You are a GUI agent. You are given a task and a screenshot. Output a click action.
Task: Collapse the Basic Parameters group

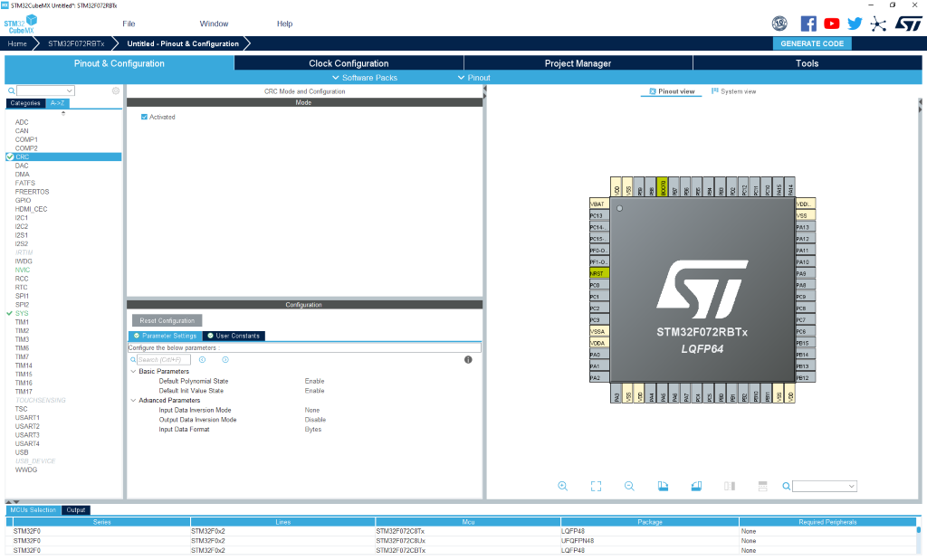pos(134,371)
